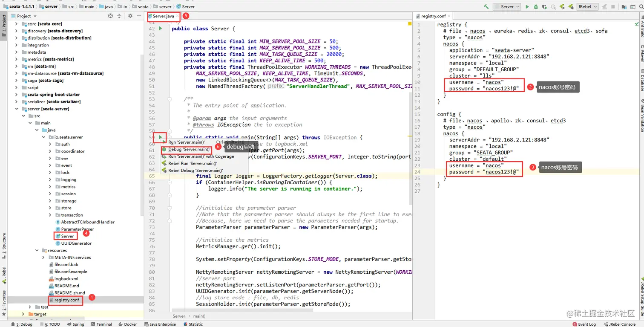Choose Run 'Server.main()' from context menu
644x327 pixels.
pyautogui.click(x=205, y=142)
